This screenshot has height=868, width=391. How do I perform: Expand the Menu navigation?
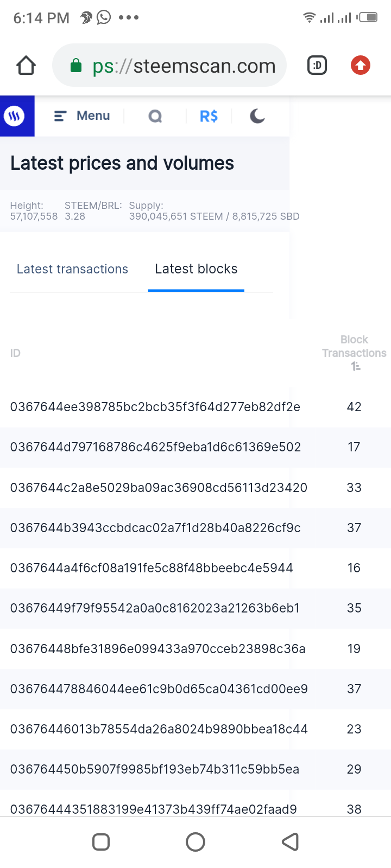click(x=83, y=116)
